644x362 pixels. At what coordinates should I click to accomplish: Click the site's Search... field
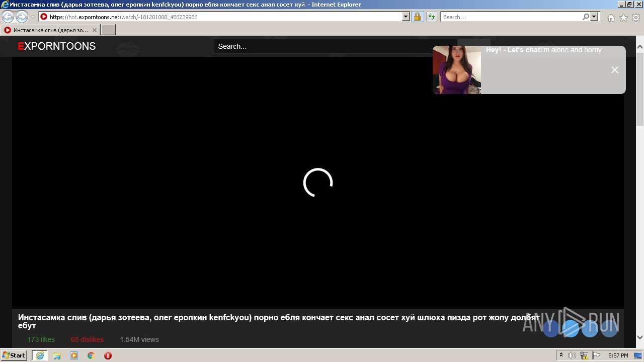click(336, 46)
